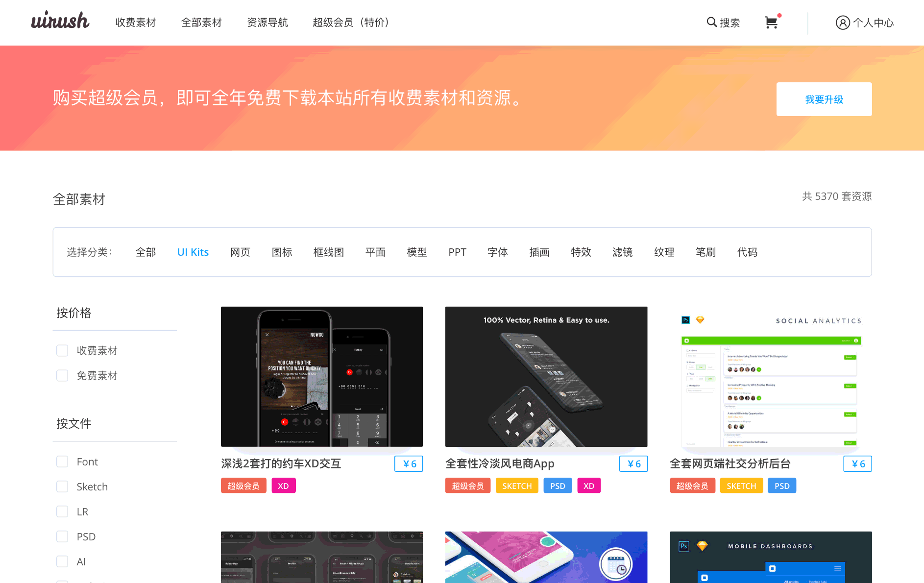Enable the Sketch file filter
Image resolution: width=924 pixels, height=583 pixels.
point(62,487)
